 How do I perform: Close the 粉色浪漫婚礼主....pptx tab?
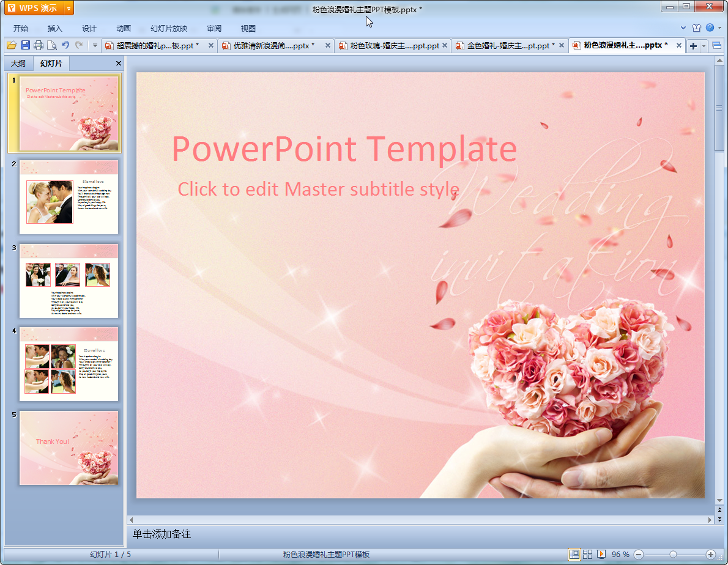(x=679, y=45)
